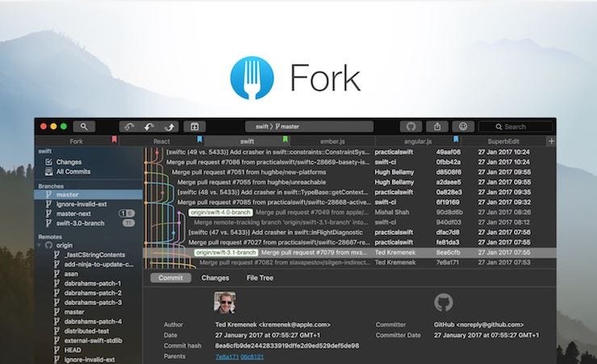The height and width of the screenshot is (364, 597).
Task: Select commit 'Merge pull request #7051 from hughbe'
Action: 350,172
